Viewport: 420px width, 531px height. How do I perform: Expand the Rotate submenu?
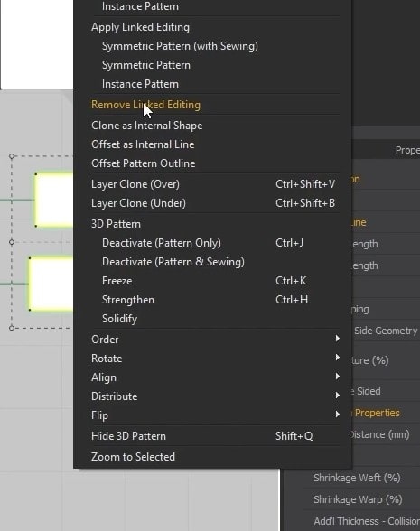pyautogui.click(x=215, y=359)
